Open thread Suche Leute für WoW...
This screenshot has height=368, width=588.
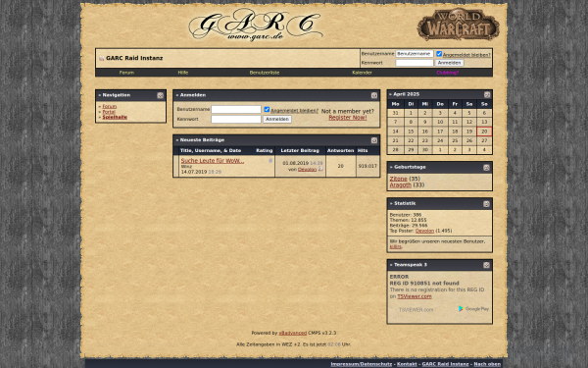tap(213, 160)
